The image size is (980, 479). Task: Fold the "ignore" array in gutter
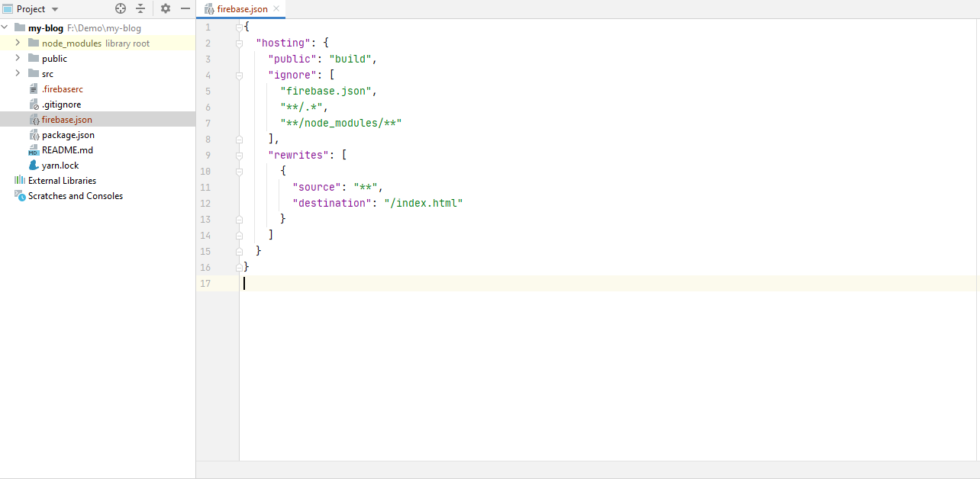tap(239, 76)
